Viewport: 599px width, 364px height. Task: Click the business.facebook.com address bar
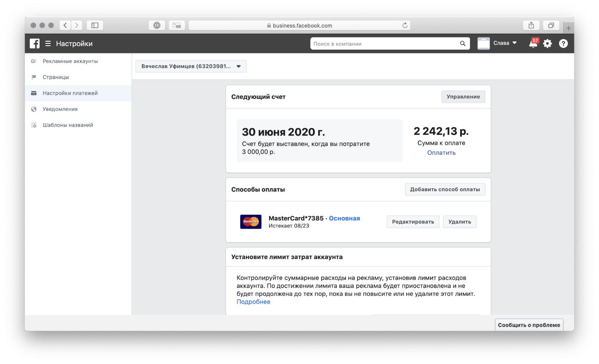tap(299, 25)
